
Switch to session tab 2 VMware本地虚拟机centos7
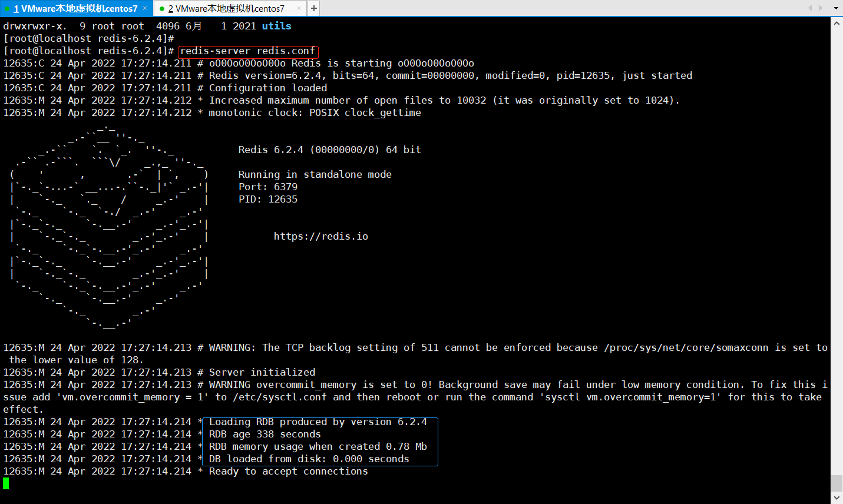pyautogui.click(x=229, y=8)
